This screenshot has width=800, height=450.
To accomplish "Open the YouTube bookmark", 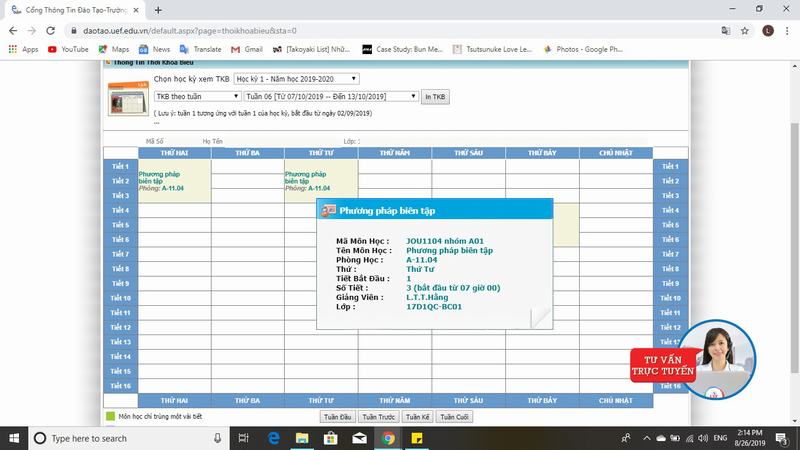I will point(66,49).
